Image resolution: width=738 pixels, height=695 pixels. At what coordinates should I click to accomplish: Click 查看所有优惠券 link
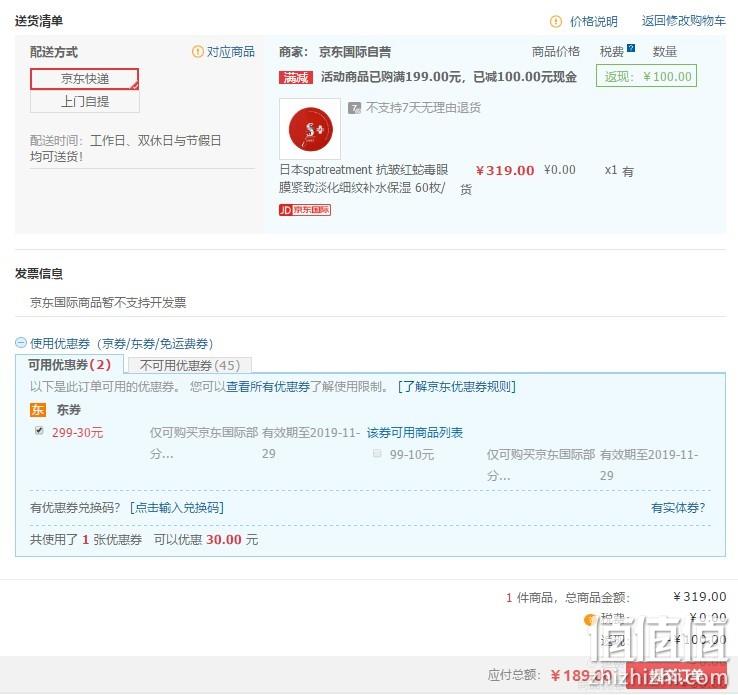(x=268, y=386)
